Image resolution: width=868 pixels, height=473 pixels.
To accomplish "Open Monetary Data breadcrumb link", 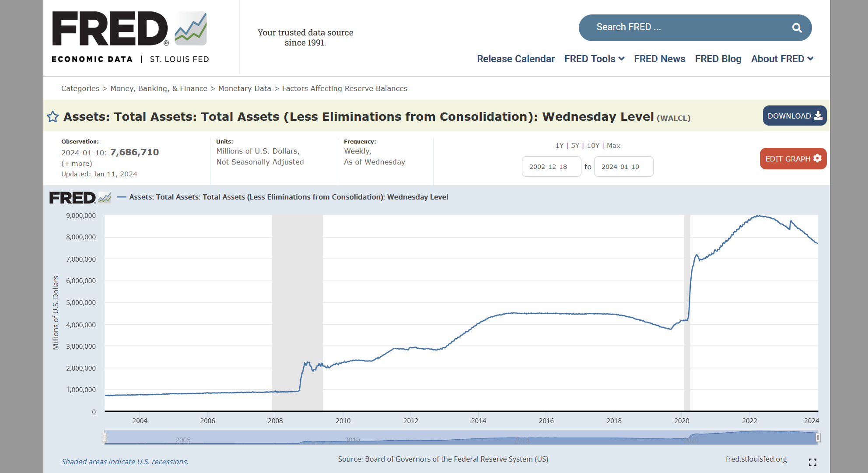I will (x=245, y=89).
